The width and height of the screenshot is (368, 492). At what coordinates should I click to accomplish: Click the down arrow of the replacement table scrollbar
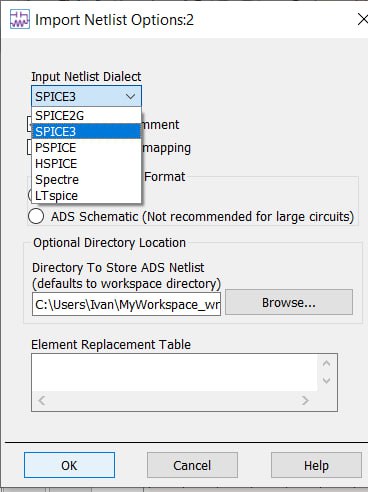click(x=327, y=380)
